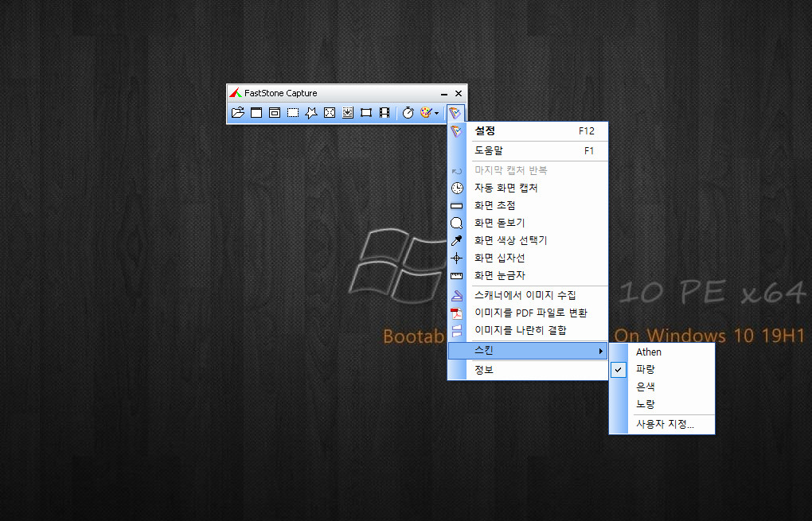Screen dimensions: 812x521
Task: Select 이미지를 나란히 결합
Action: click(529, 331)
